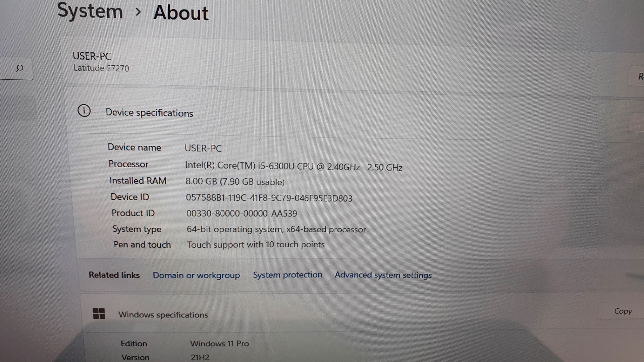The height and width of the screenshot is (362, 644).
Task: Select the 8.00 GB installed RAM value
Action: (x=235, y=182)
